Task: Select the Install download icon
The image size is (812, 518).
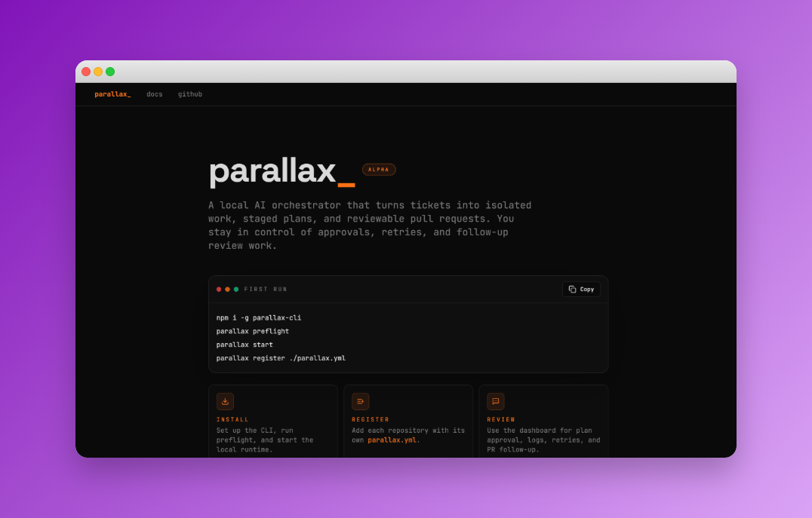Action: (224, 401)
